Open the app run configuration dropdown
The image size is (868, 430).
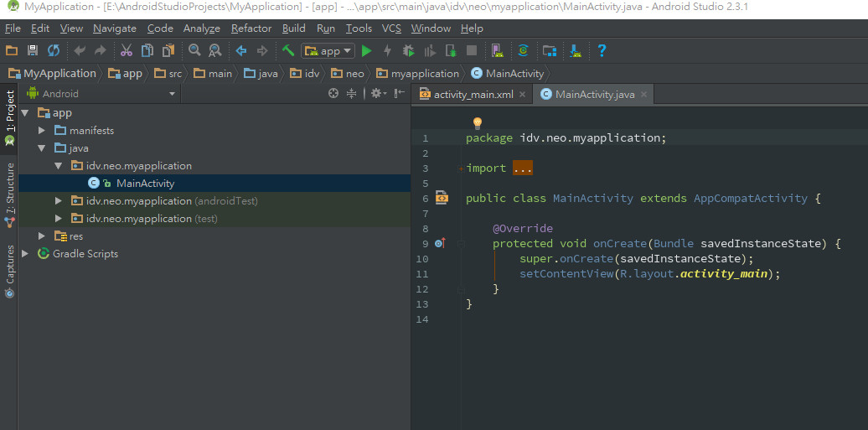click(328, 51)
